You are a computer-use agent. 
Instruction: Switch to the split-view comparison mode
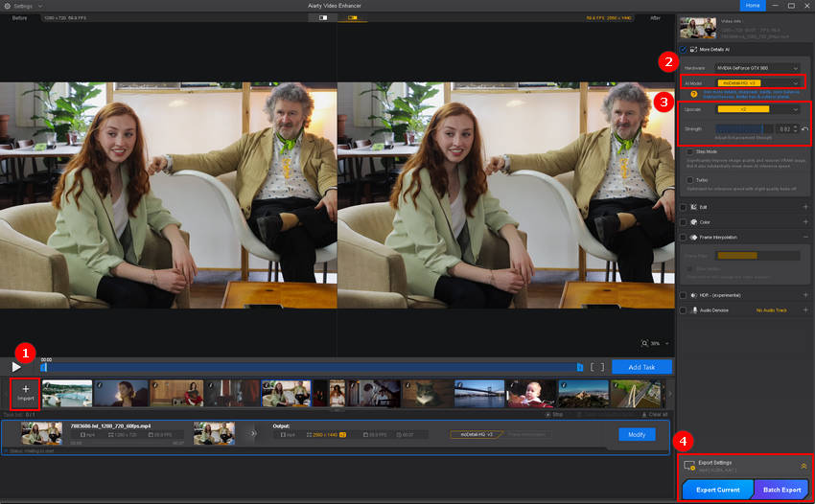point(323,17)
